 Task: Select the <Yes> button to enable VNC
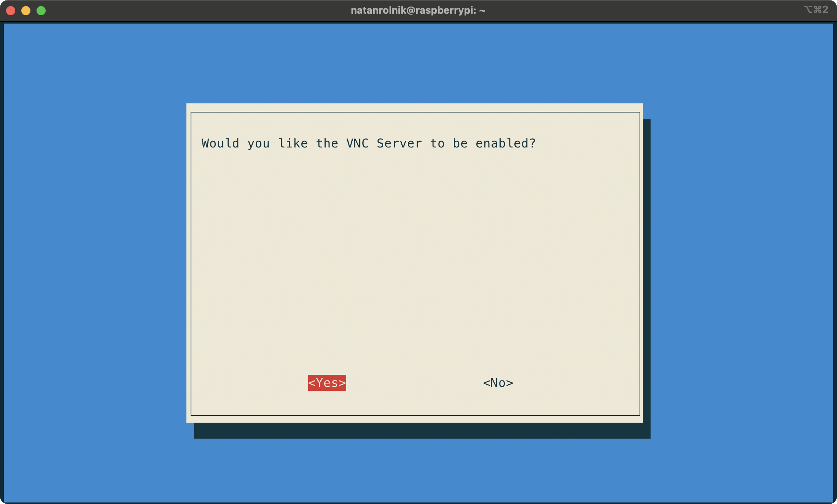326,383
